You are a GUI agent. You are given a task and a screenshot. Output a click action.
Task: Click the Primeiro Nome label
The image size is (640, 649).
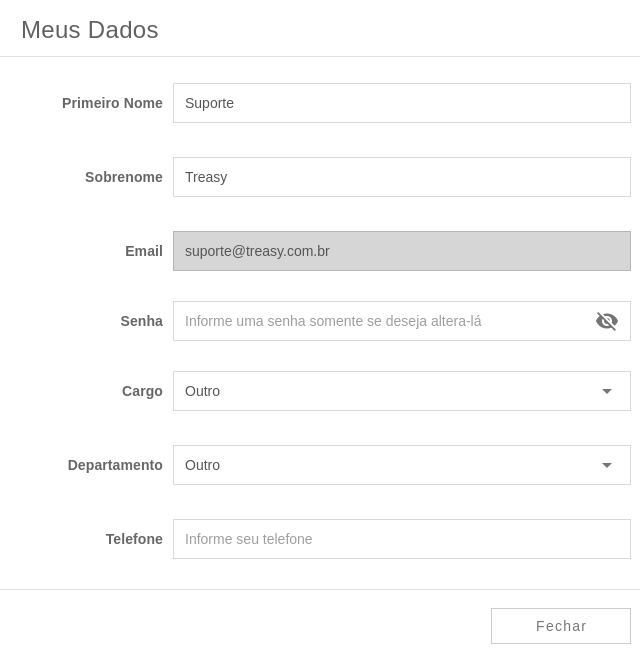point(112,103)
